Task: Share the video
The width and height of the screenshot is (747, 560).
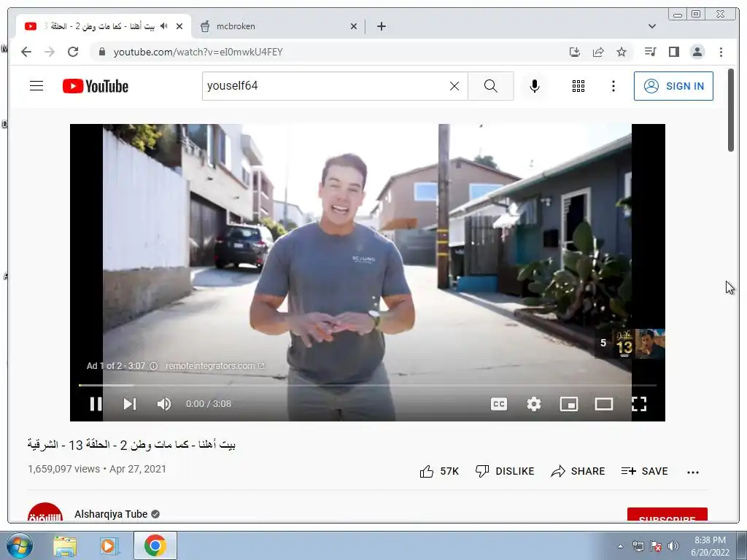Action: click(x=578, y=471)
